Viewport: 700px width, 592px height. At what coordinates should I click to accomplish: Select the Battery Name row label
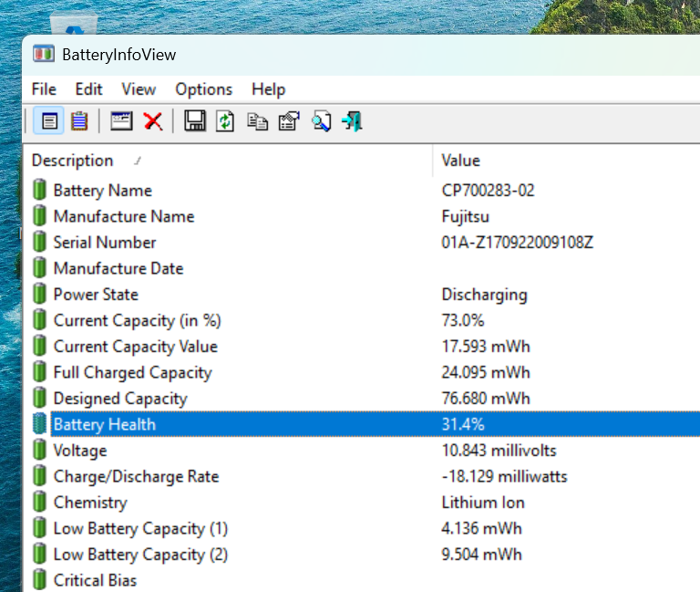pos(103,191)
